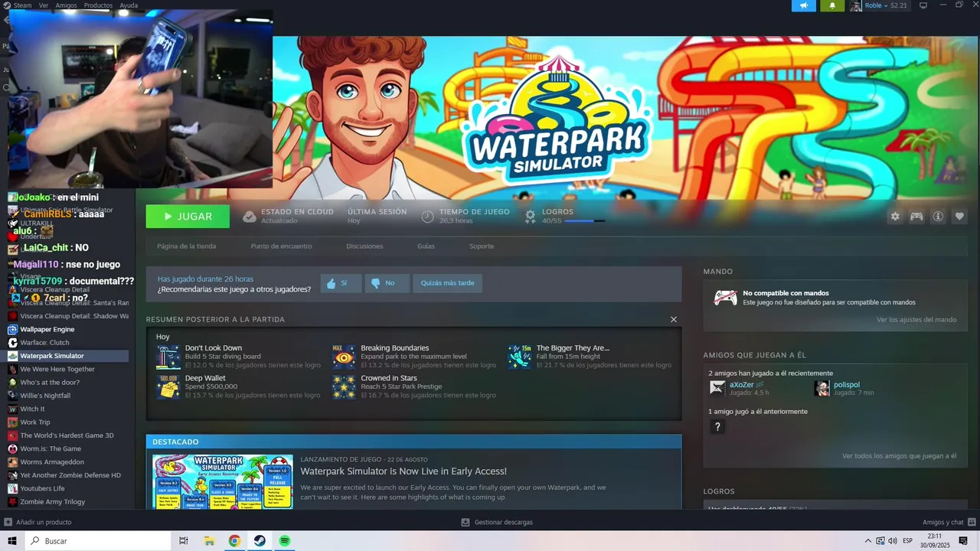The height and width of the screenshot is (551, 980).
Task: Switch to Soporte tab
Action: (x=482, y=246)
